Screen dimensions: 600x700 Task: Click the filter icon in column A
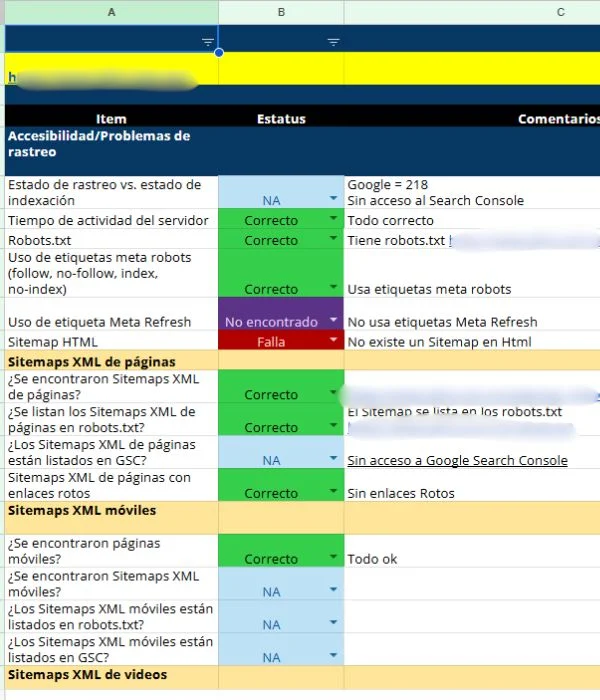207,42
